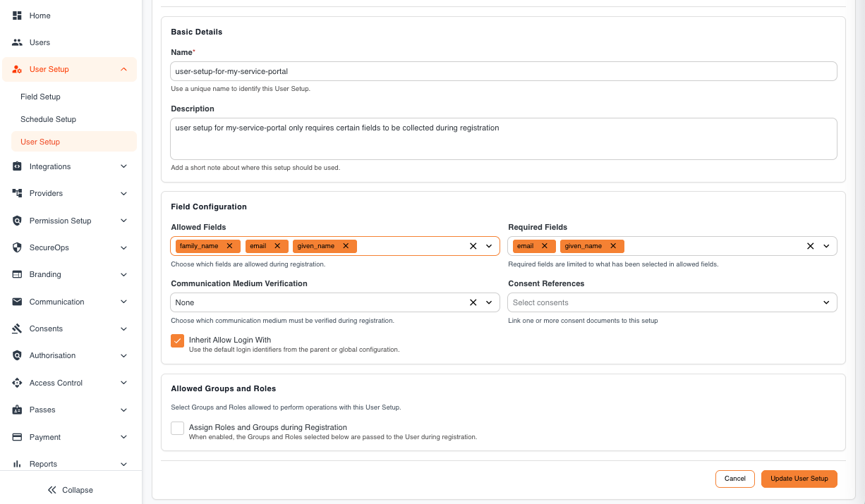Click the SecureOps shield icon
The image size is (865, 504).
coord(17,247)
